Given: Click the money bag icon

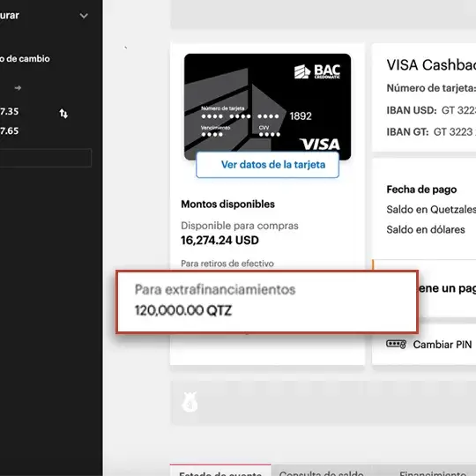Looking at the screenshot, I should (190, 402).
